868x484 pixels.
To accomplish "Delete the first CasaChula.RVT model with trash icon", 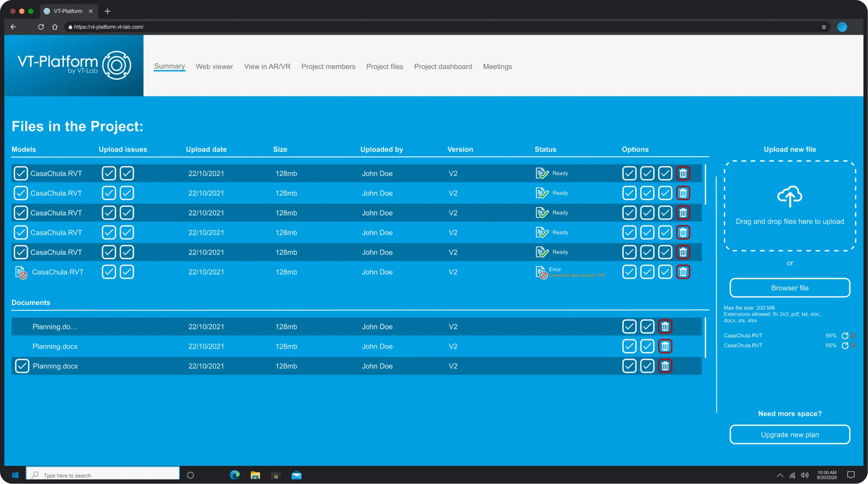I will (x=683, y=173).
